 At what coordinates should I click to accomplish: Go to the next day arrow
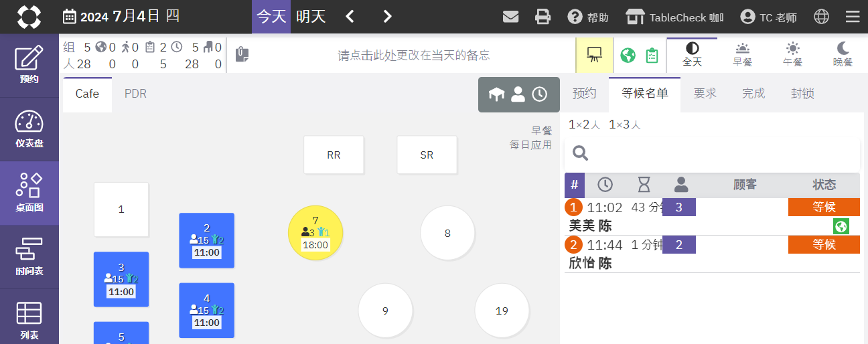point(388,17)
